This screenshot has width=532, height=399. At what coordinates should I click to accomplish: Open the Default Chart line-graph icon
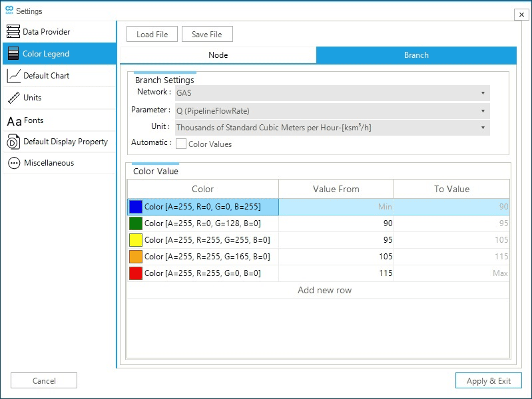[13, 76]
